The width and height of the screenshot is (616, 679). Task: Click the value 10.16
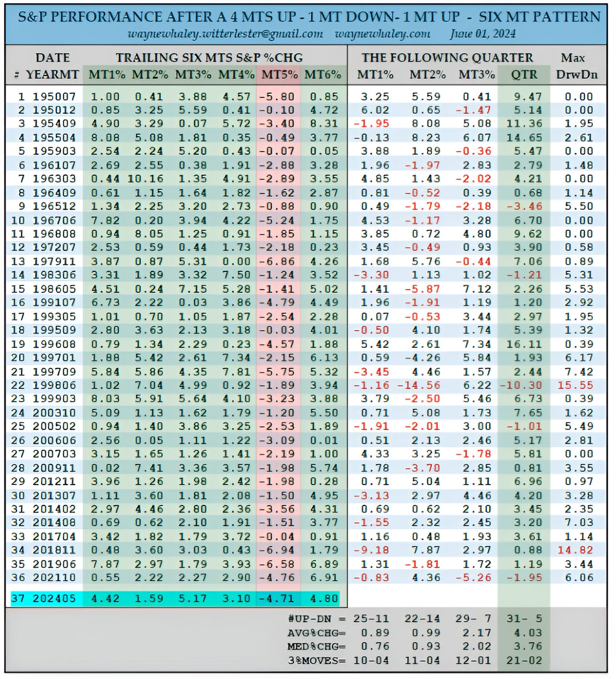click(x=145, y=179)
